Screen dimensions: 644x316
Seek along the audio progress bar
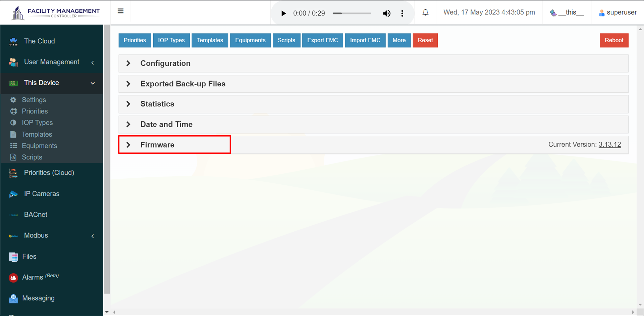pyautogui.click(x=352, y=13)
